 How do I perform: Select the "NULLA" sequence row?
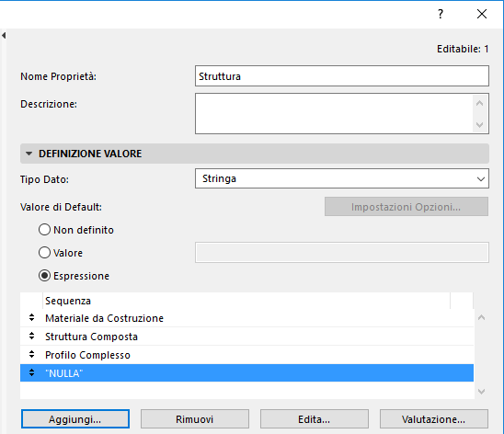pyautogui.click(x=246, y=373)
